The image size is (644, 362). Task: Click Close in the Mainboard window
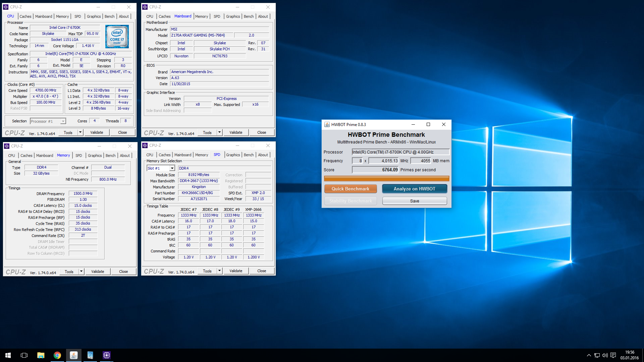[262, 132]
